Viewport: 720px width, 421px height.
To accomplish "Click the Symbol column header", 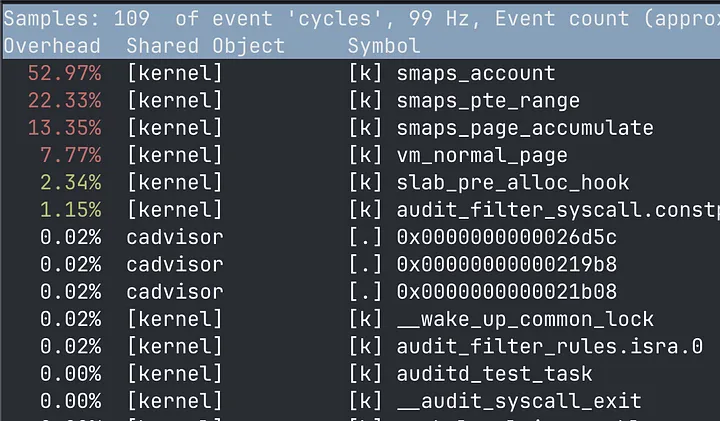I will coord(384,46).
